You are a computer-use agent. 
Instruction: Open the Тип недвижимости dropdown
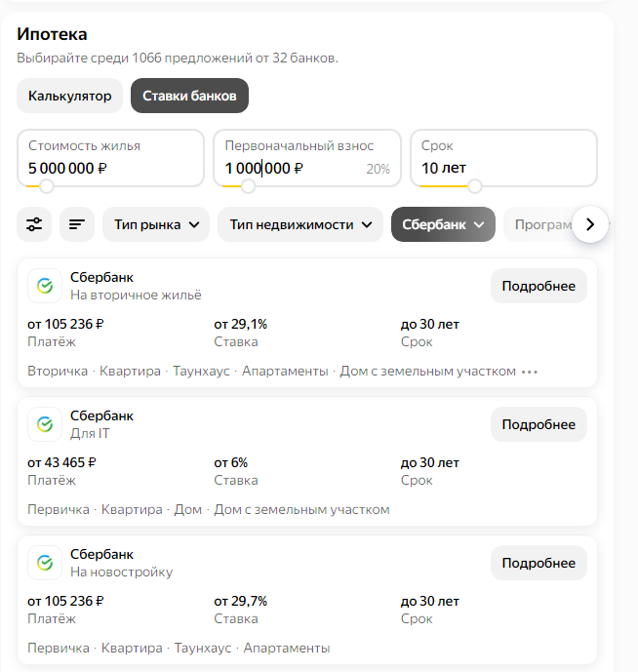(300, 224)
